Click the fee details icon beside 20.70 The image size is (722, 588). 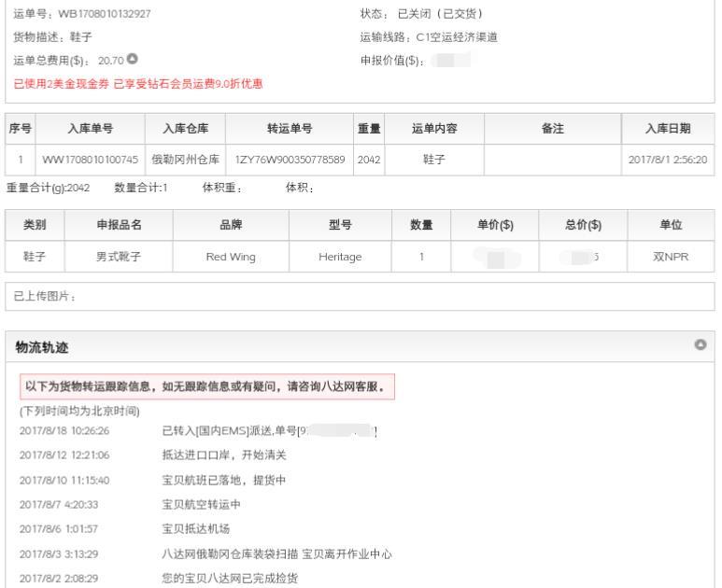tap(133, 60)
